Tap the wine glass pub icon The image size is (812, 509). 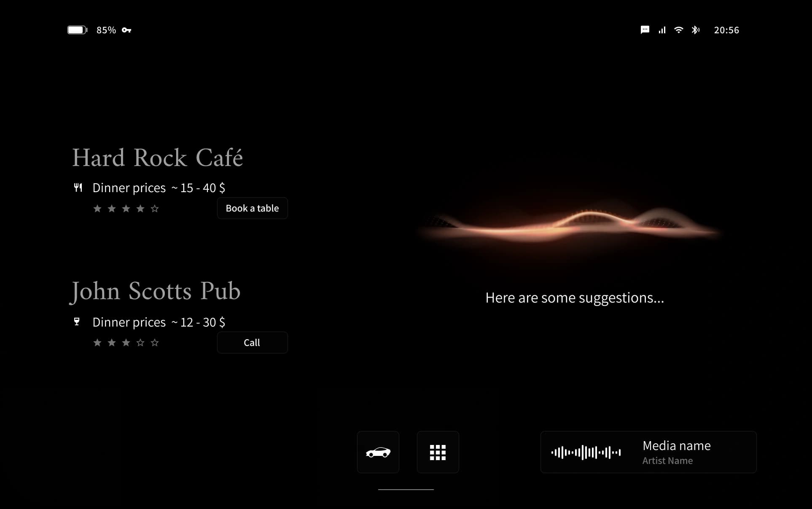tap(77, 322)
